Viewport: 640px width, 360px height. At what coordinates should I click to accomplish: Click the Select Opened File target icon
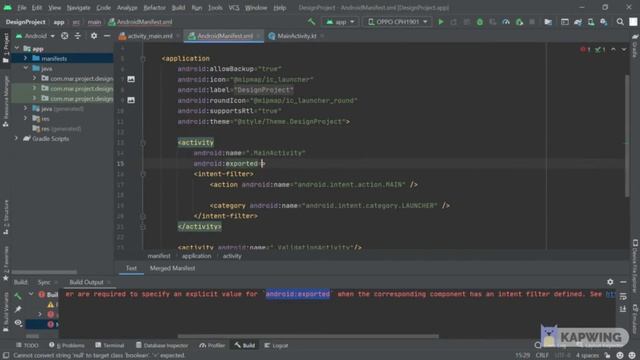click(x=64, y=36)
